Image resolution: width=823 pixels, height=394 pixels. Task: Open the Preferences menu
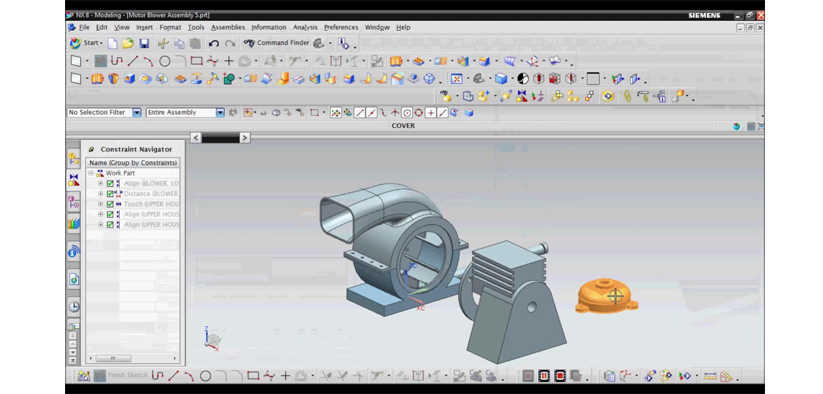[x=341, y=27]
